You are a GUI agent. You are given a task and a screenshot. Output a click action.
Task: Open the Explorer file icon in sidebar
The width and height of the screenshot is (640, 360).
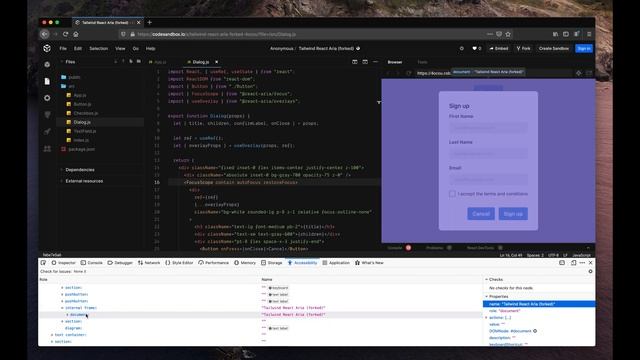point(47,81)
